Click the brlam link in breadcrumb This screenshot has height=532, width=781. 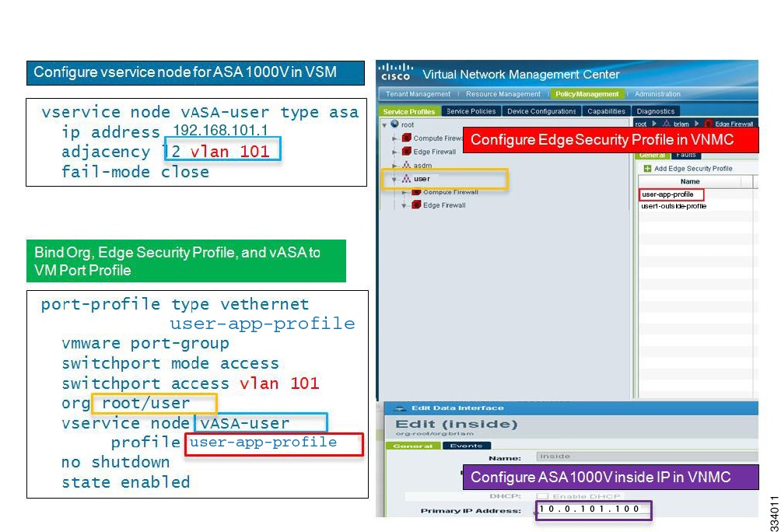[681, 124]
